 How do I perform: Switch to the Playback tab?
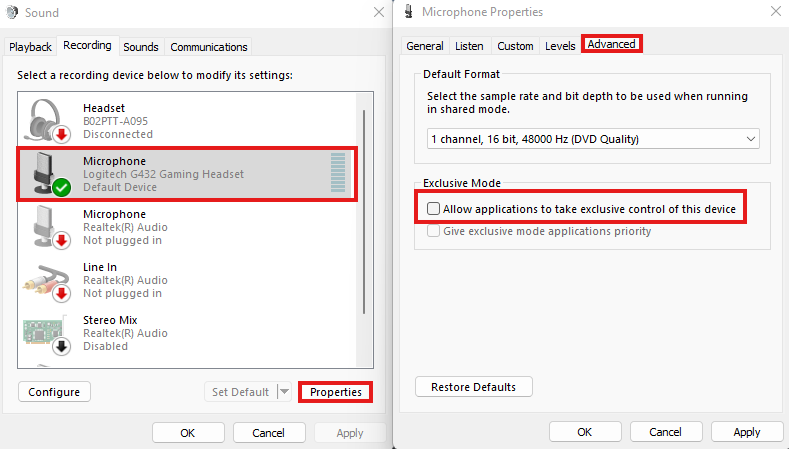point(30,47)
